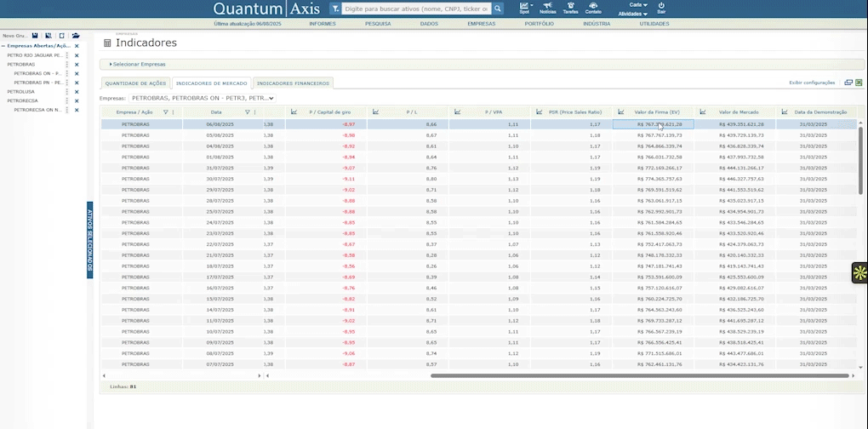The image size is (868, 429).
Task: Remove PETROLUSA with its X icon
Action: point(77,92)
